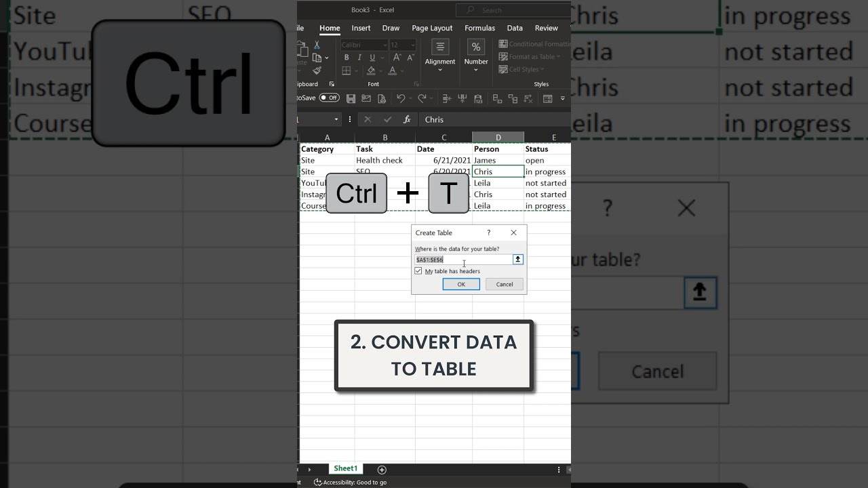Select the 6/21/2021 date cell

[x=443, y=160]
